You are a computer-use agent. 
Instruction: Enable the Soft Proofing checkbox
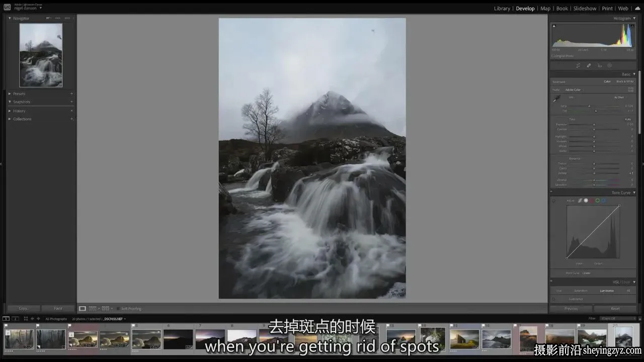click(x=118, y=309)
